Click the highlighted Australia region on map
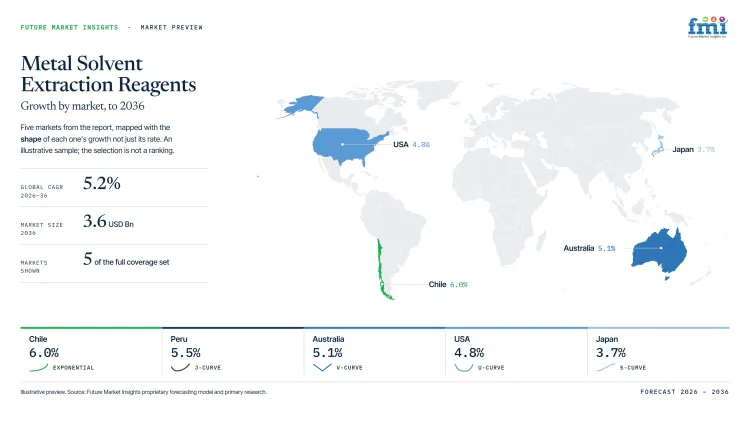This screenshot has width=750, height=421. 659,252
